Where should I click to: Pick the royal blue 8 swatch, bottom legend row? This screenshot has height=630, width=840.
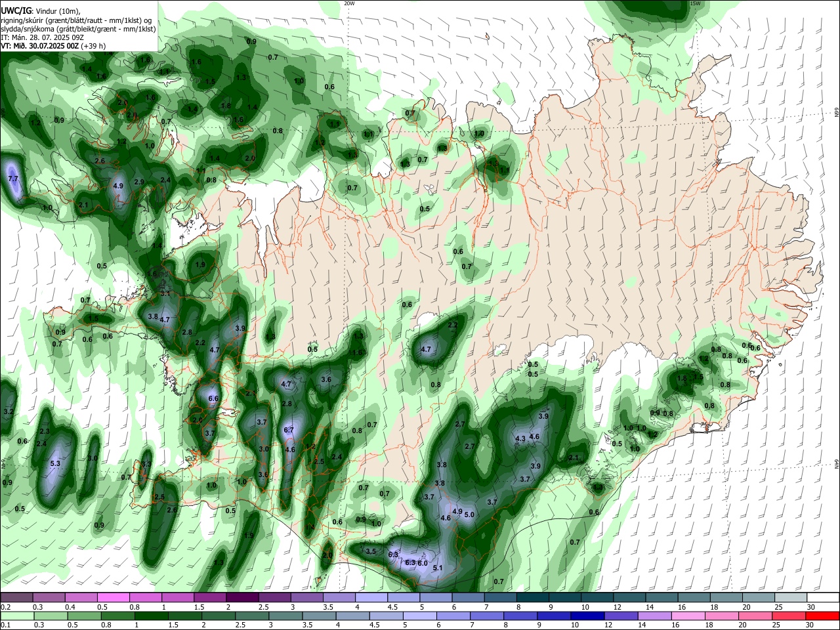(x=520, y=616)
